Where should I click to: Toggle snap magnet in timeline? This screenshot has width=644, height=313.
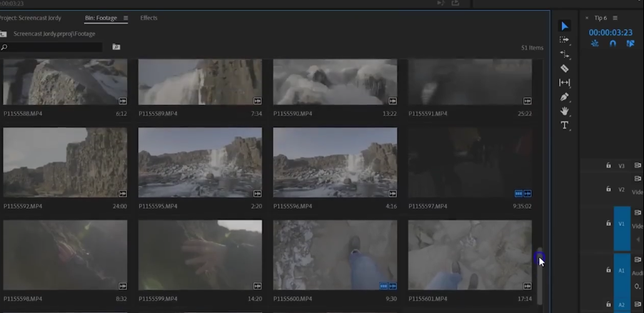coord(613,44)
